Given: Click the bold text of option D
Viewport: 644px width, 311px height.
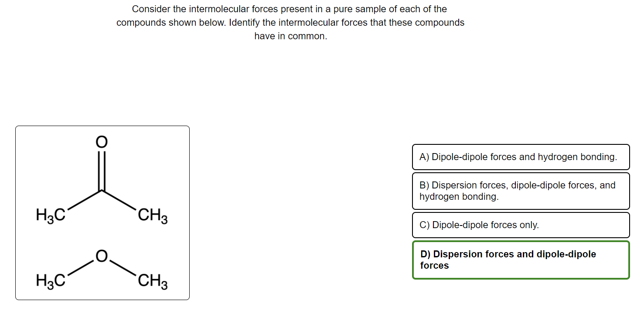Looking at the screenshot, I should click(x=506, y=260).
